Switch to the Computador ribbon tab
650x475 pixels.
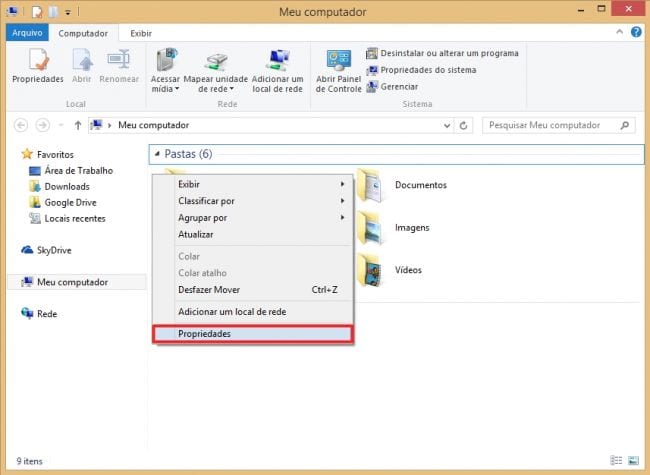pos(83,33)
